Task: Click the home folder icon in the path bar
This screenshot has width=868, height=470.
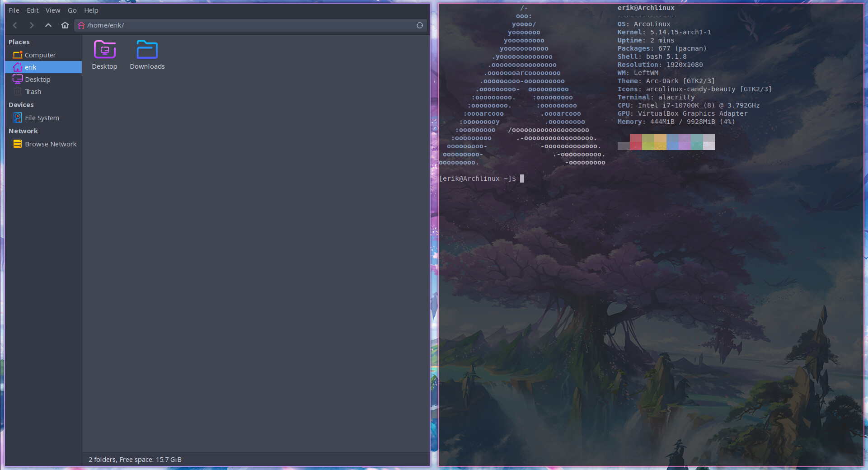Action: tap(81, 25)
